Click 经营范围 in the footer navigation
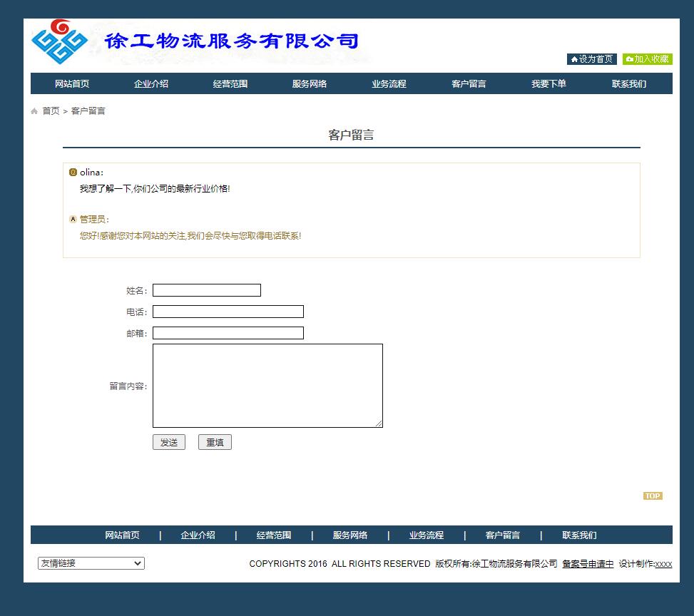The height and width of the screenshot is (616, 694). (274, 535)
